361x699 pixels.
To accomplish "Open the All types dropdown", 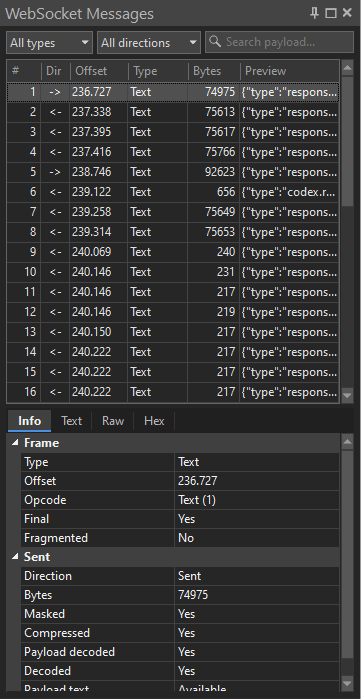I will click(49, 43).
